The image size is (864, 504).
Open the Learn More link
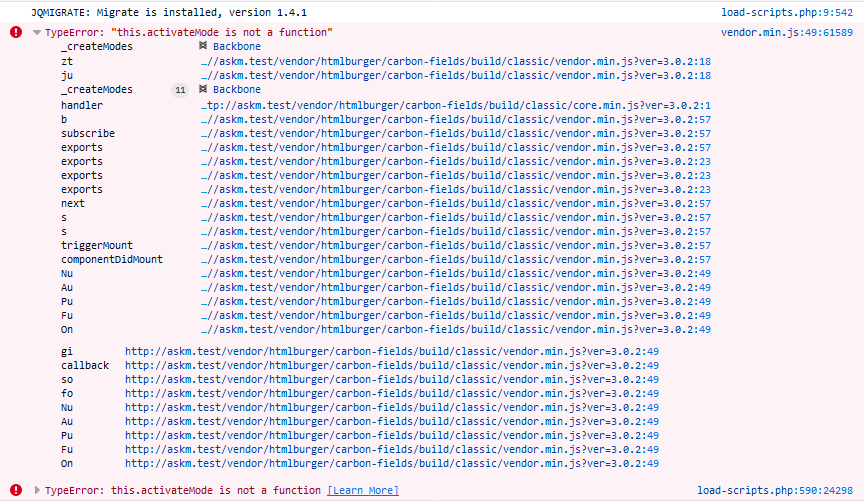click(363, 490)
